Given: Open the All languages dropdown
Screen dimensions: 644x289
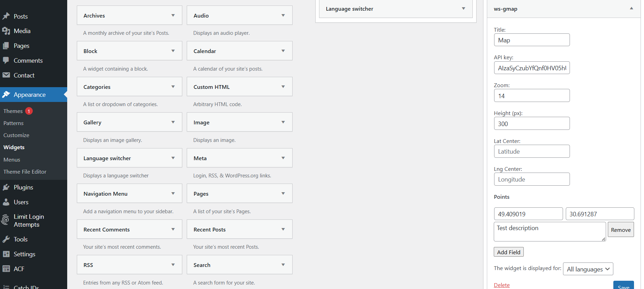Looking at the screenshot, I should tap(588, 269).
